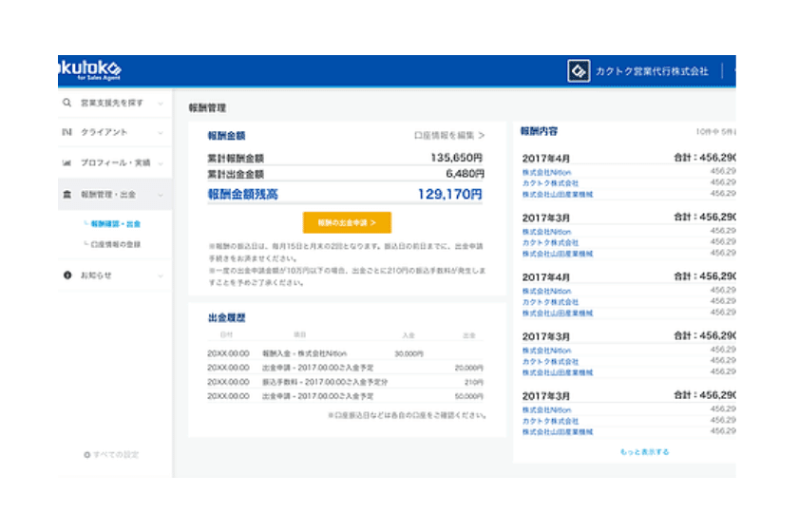Open カクトク株式会社 under first 2017年3月
The image size is (798, 532).
(550, 242)
